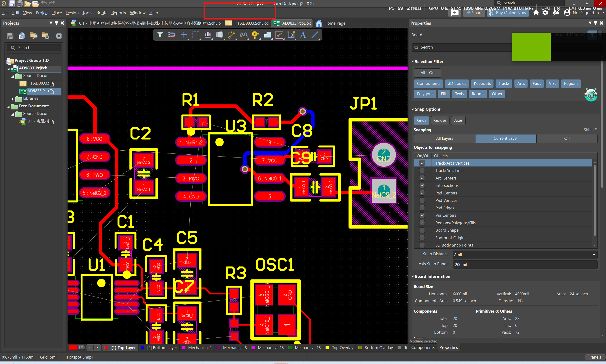Select the align objects bar-chart icon
Screen dimensions: 606x364
click(207, 35)
